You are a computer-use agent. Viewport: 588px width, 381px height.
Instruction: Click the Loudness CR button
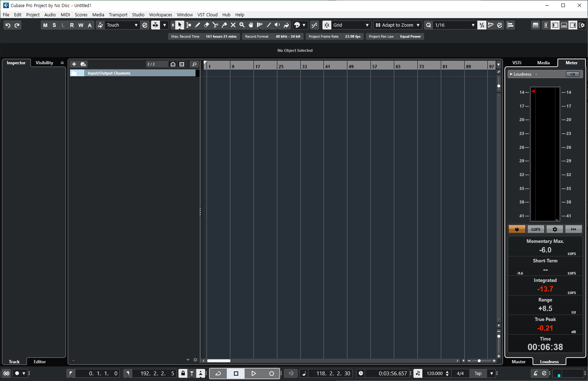pyautogui.click(x=572, y=74)
